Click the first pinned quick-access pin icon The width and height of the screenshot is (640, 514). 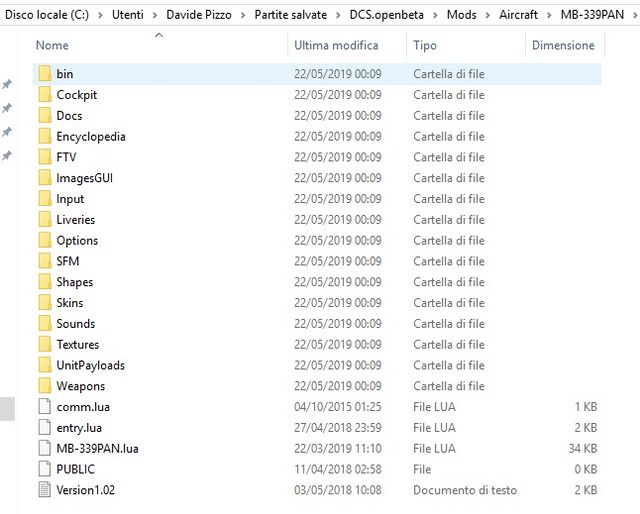point(7,85)
